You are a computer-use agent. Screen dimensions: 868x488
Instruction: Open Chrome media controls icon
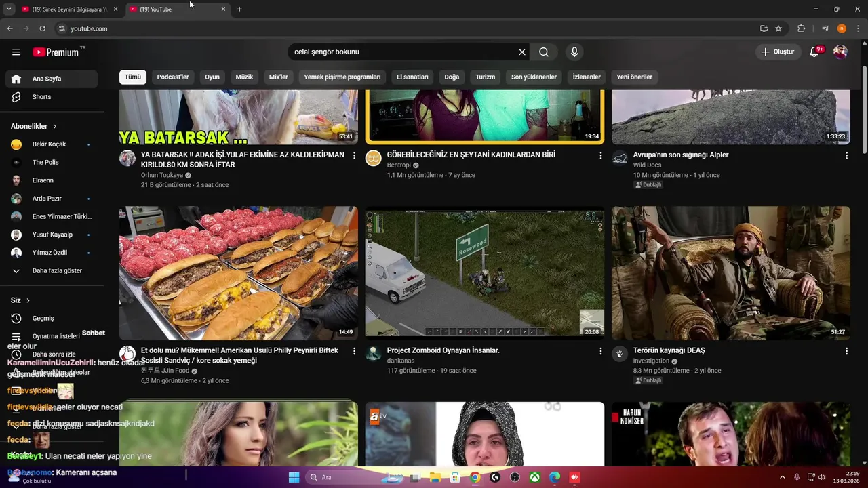(825, 28)
